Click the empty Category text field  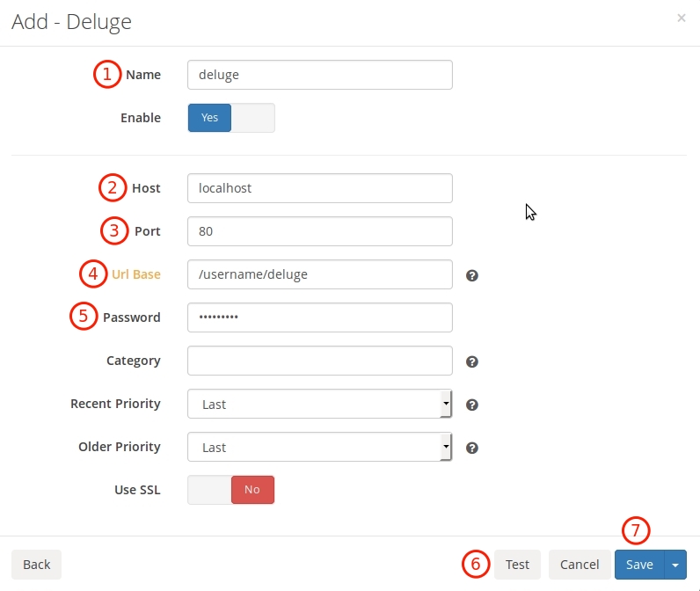[320, 361]
